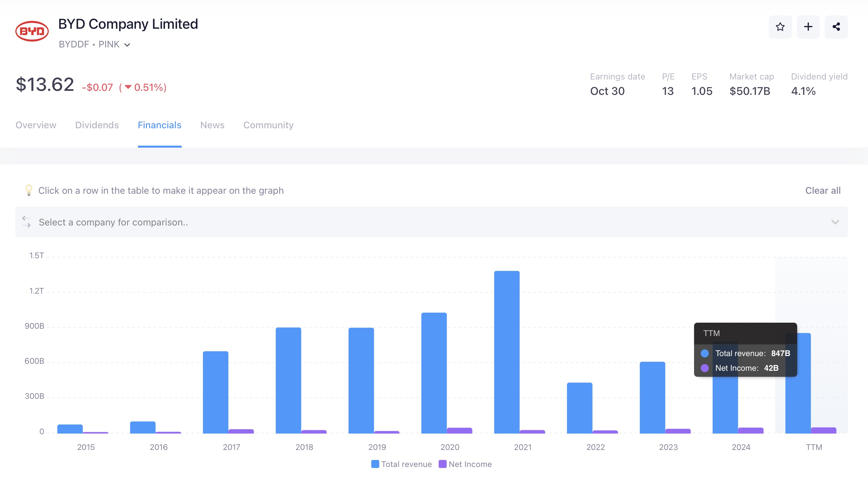
Task: Click the star favorite icon
Action: coord(780,27)
